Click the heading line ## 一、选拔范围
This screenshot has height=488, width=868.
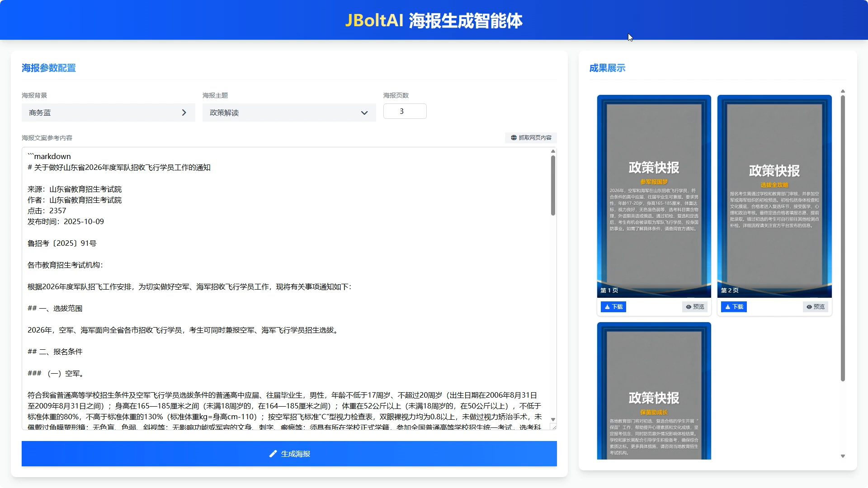point(55,309)
